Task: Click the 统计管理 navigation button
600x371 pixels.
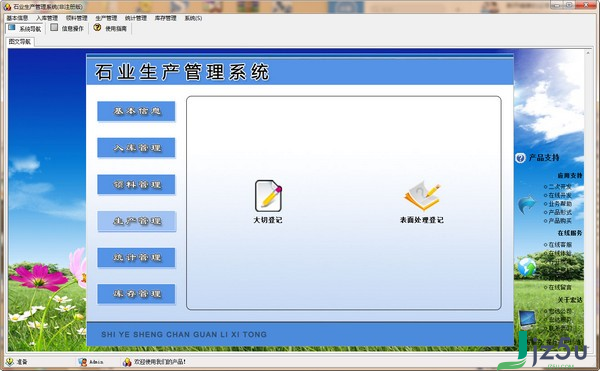Action: [137, 257]
